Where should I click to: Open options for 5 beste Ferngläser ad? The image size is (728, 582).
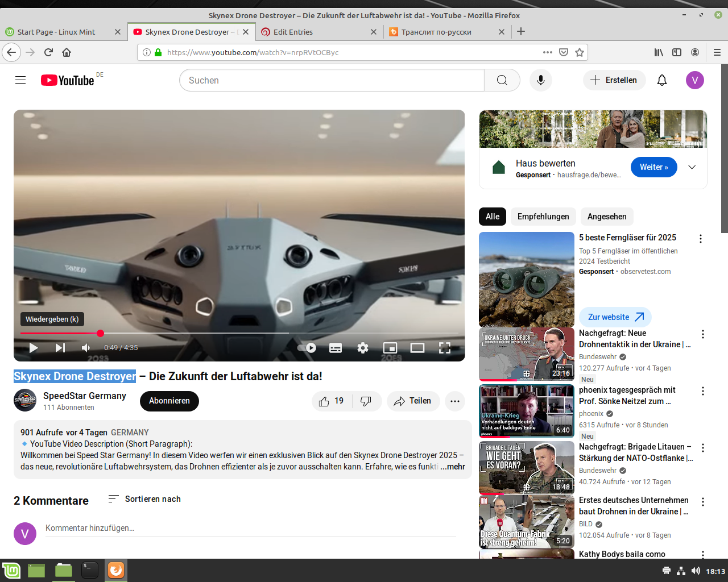coord(701,239)
